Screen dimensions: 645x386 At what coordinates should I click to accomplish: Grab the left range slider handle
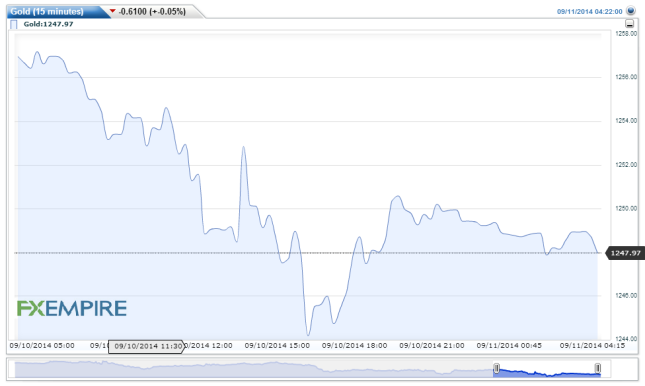[x=497, y=368]
